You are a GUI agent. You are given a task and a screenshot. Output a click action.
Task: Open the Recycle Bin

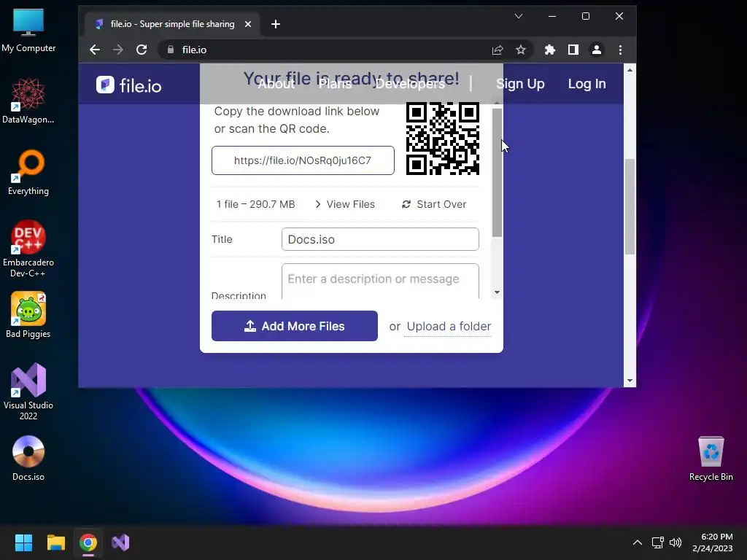pyautogui.click(x=711, y=458)
